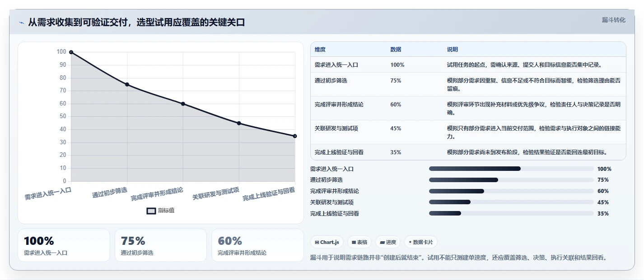Image resolution: width=644 pixels, height=280 pixels.
Task: Click the 35% value in the table
Action: pos(396,152)
